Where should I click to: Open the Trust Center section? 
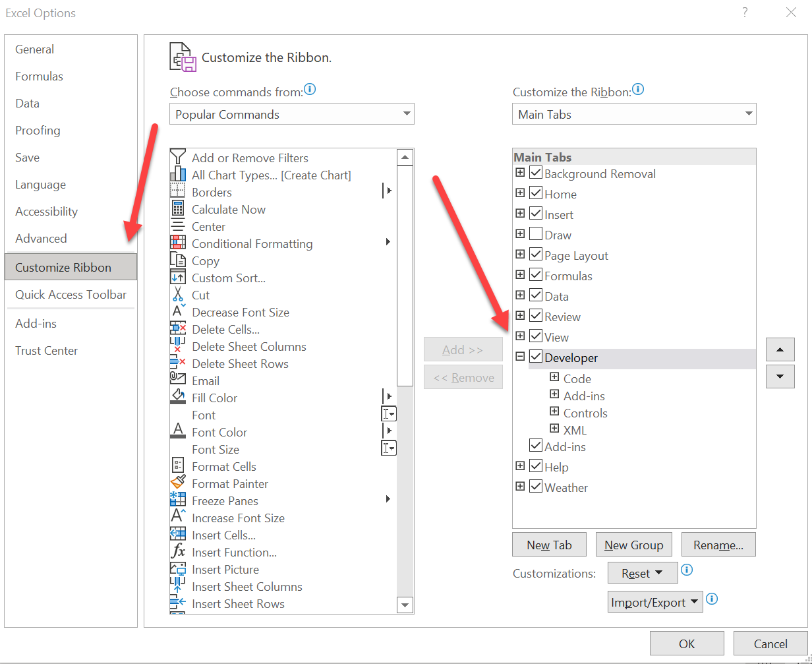[x=46, y=350]
